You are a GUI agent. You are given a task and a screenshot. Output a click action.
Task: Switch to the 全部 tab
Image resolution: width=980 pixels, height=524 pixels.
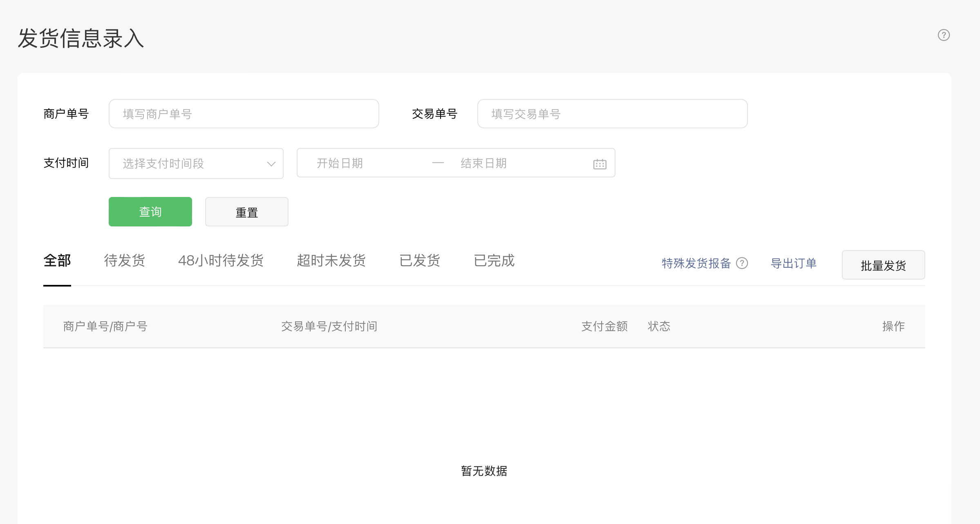(x=57, y=261)
